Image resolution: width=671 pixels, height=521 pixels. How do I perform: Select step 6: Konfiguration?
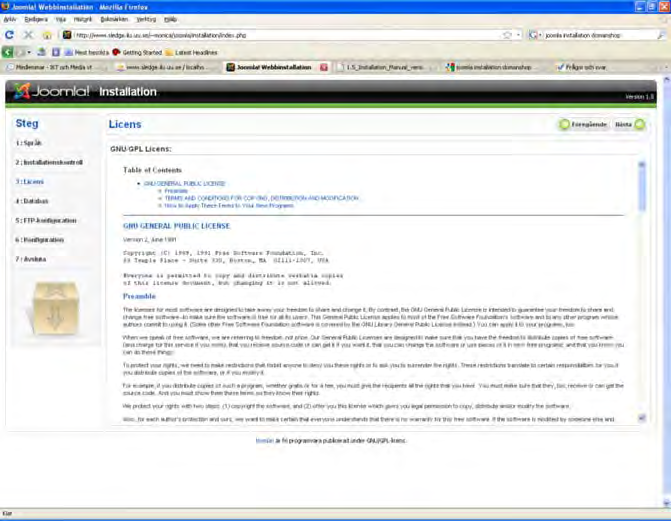coord(39,240)
